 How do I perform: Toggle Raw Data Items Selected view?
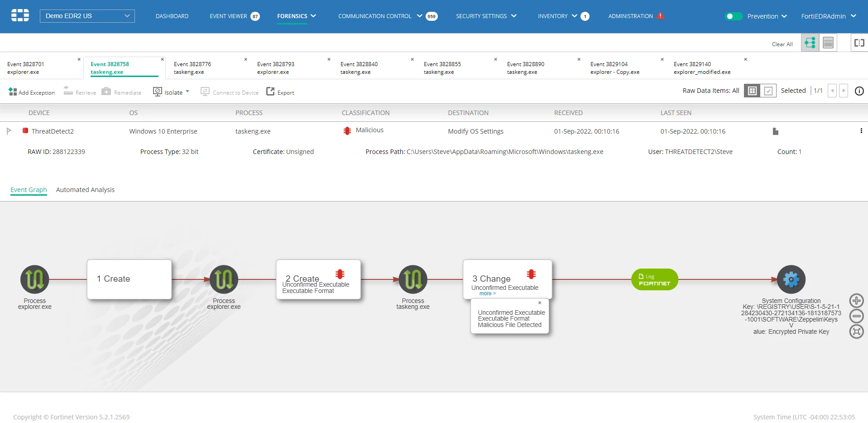click(768, 91)
